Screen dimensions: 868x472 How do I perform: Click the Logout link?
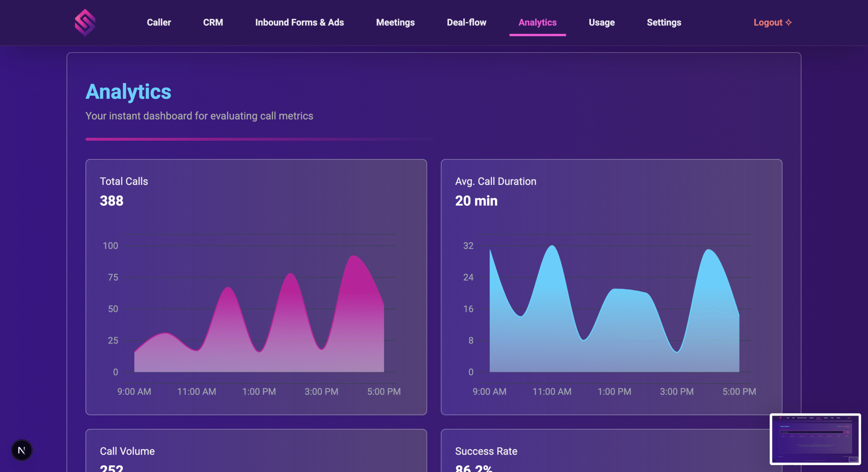tap(768, 22)
